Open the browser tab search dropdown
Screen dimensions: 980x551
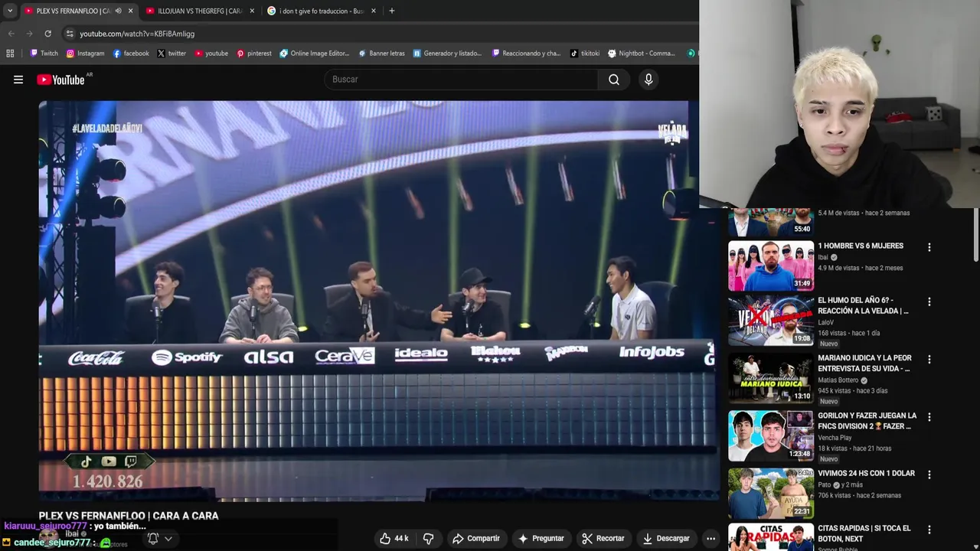(x=10, y=11)
